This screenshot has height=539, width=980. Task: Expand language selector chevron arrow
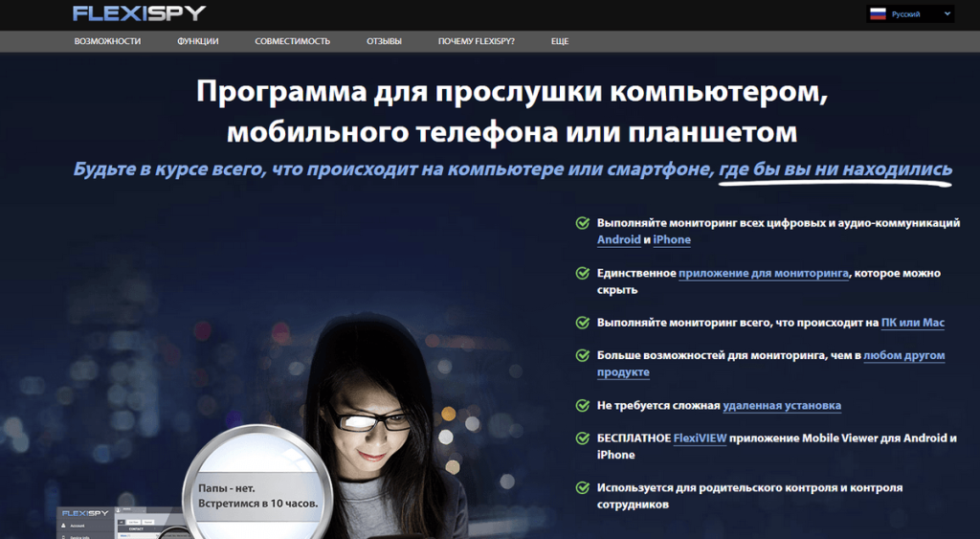[947, 13]
